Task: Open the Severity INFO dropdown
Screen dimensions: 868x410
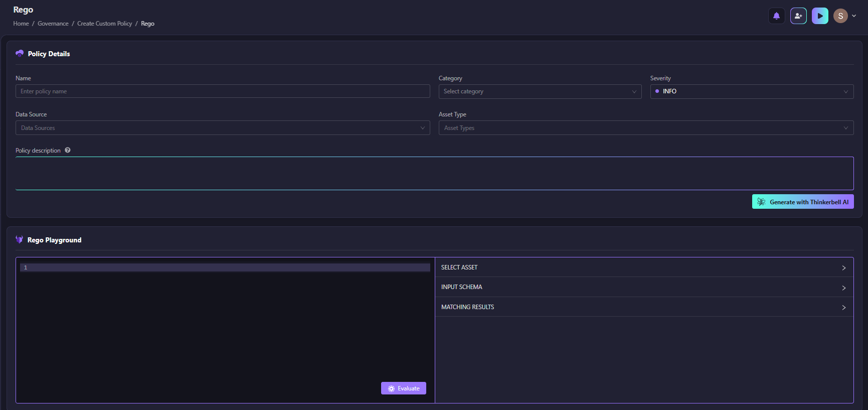Action: click(x=752, y=91)
